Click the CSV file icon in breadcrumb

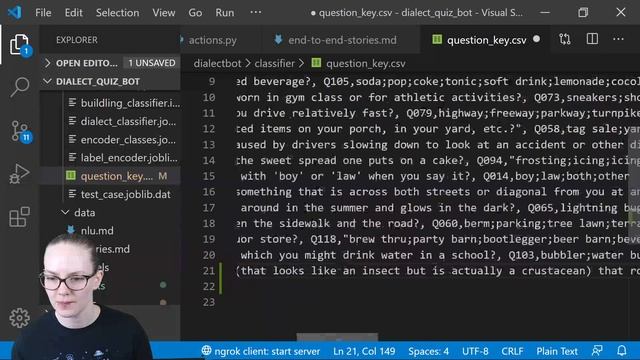[x=316, y=63]
